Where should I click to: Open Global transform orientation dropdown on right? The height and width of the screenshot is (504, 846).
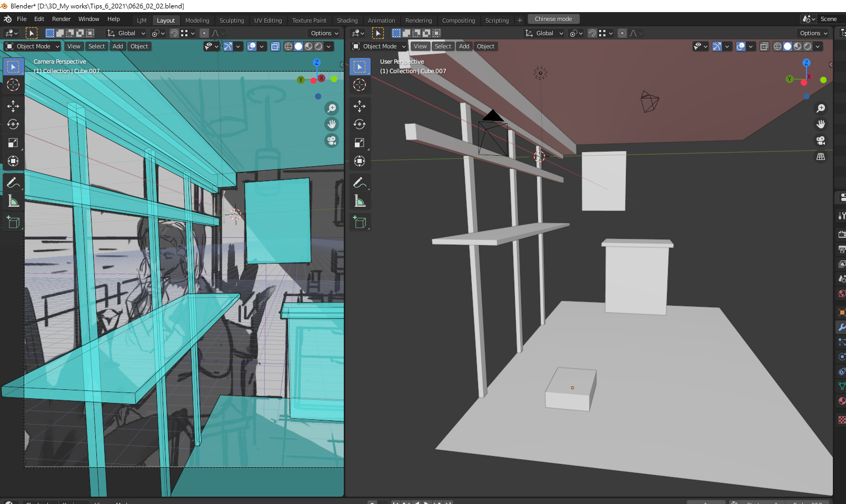(544, 33)
